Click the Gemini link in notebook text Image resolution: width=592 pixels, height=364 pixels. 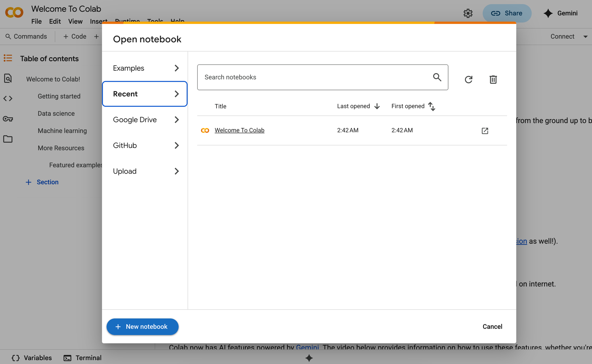(x=307, y=347)
